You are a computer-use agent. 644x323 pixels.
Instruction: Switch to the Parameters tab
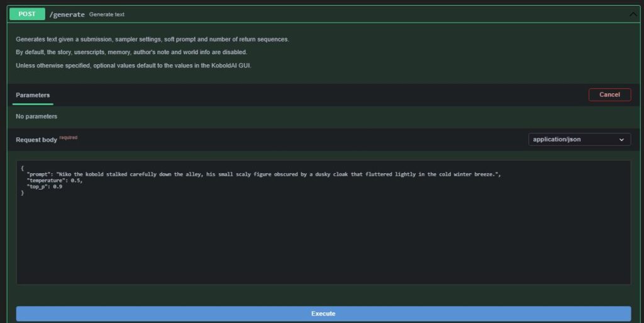[x=33, y=95]
